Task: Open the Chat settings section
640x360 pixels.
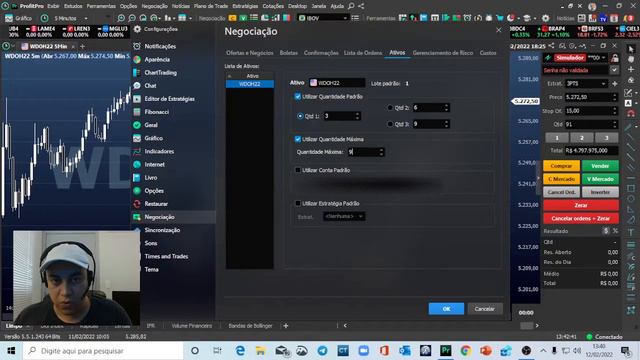Action: click(x=150, y=86)
